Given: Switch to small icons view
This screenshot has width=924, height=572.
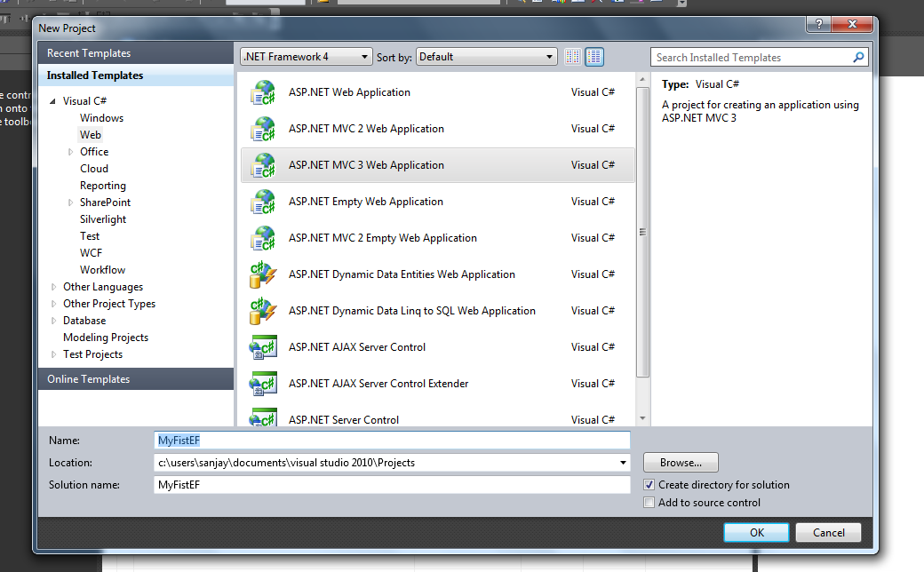Looking at the screenshot, I should [x=573, y=57].
